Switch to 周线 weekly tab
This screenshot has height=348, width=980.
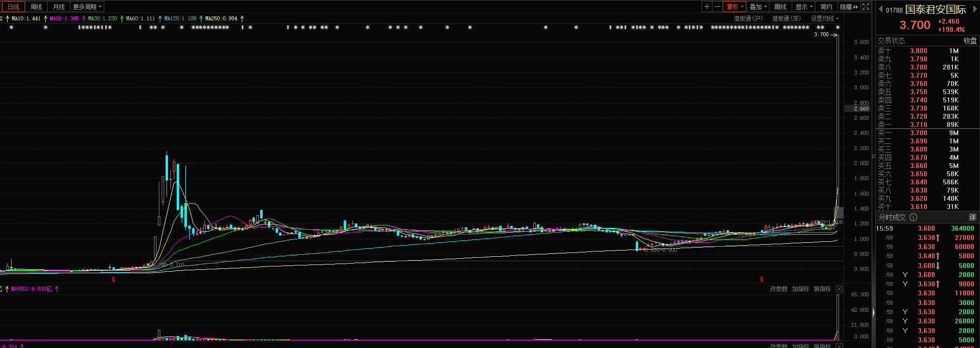point(36,7)
